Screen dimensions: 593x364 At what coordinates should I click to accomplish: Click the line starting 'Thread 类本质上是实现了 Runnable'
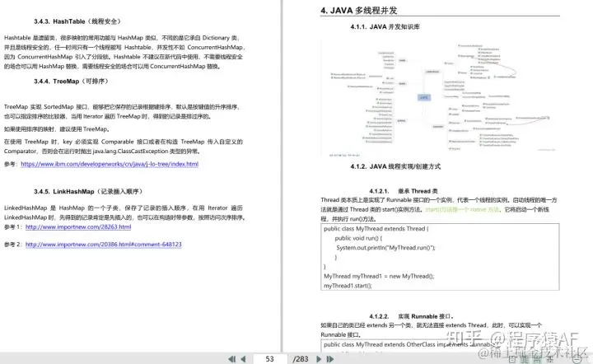(439, 200)
